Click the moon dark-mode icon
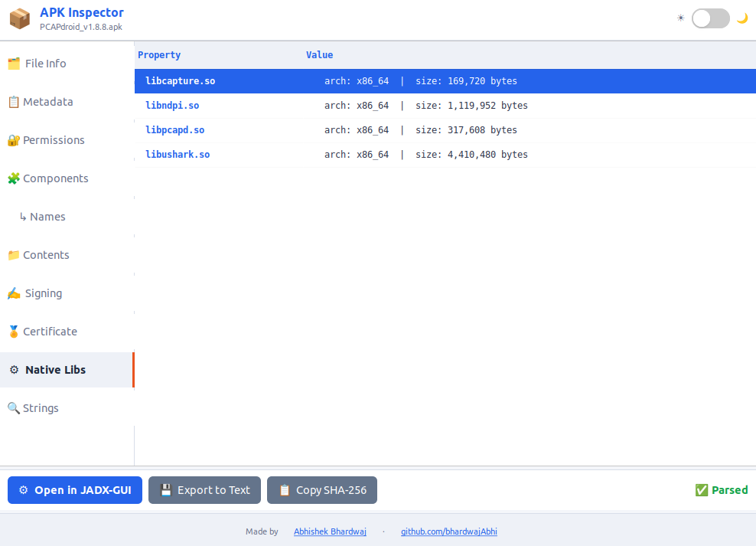The height and width of the screenshot is (546, 756). coord(742,18)
